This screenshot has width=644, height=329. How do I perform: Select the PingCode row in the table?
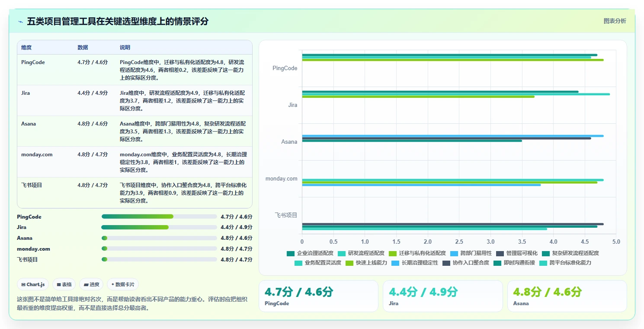click(x=135, y=70)
